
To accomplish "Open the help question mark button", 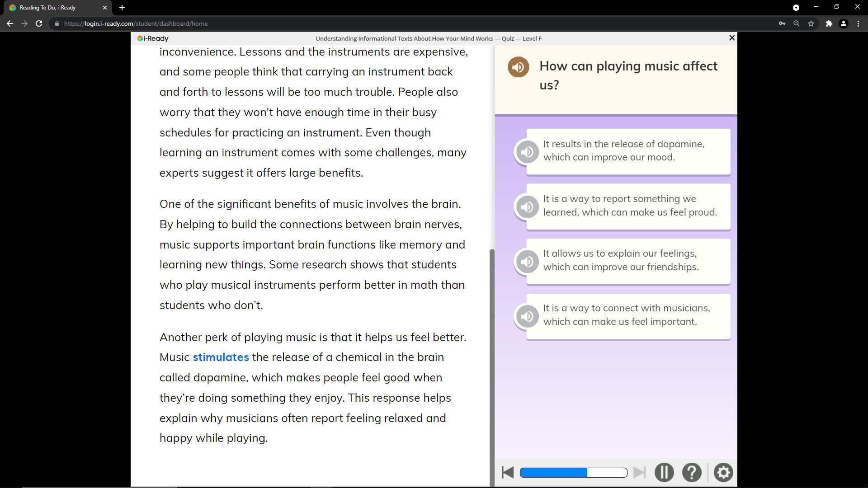I will [x=691, y=473].
